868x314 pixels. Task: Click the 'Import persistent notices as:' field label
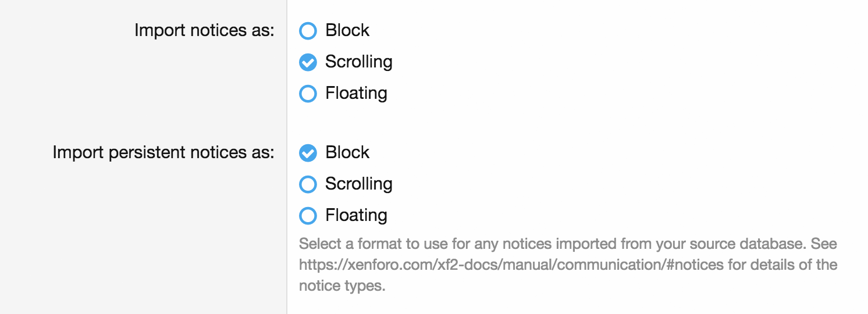163,152
